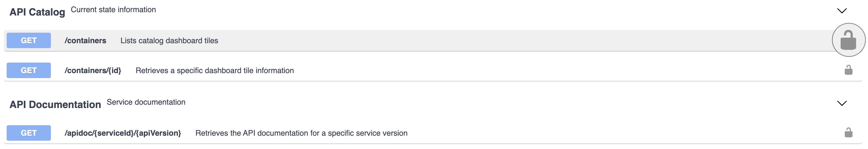Screen dimensions: 868x149
Task: Click the 'Lists catalog dashboard tiles' summary
Action: point(169,41)
